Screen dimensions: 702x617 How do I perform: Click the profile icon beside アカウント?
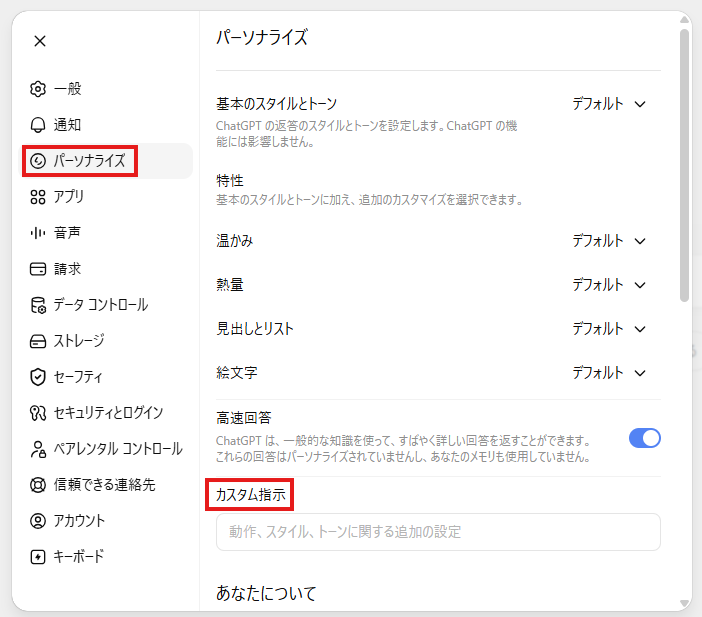[38, 521]
